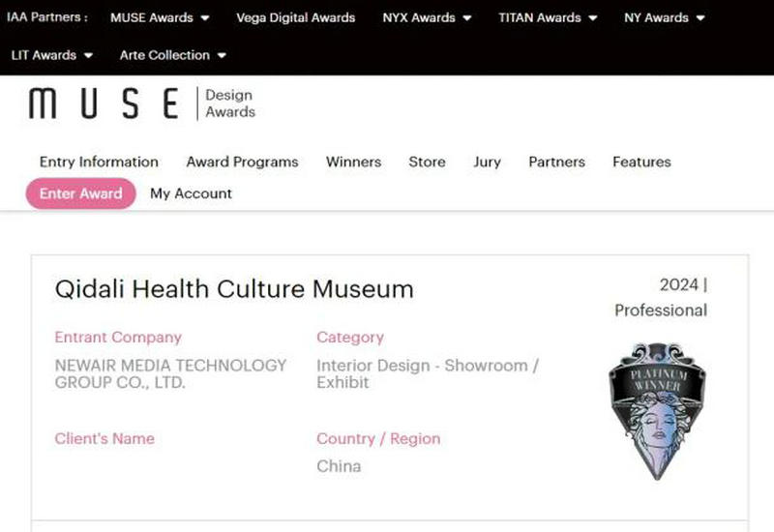This screenshot has height=532, width=774.
Task: Open My Account link
Action: [x=191, y=193]
